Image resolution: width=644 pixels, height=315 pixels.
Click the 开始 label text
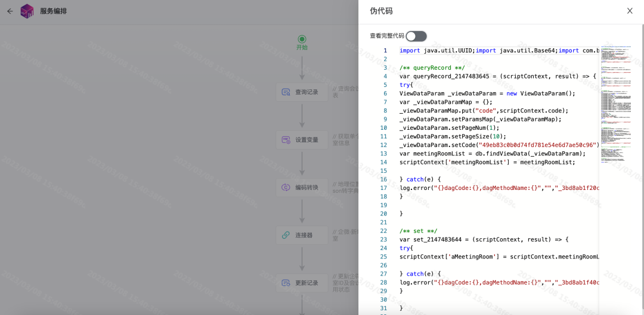click(302, 47)
